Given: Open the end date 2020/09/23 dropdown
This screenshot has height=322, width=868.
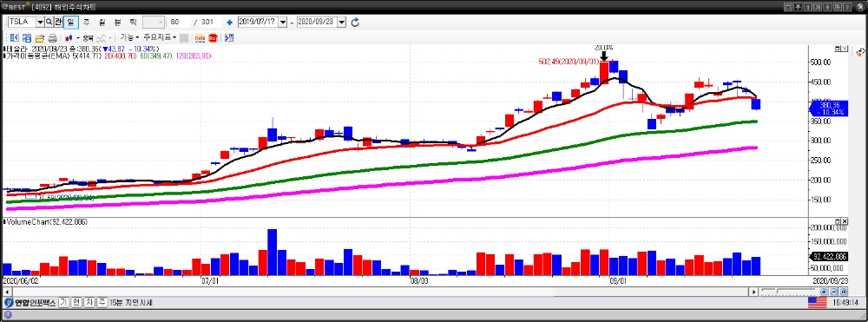Looking at the screenshot, I should pos(341,22).
